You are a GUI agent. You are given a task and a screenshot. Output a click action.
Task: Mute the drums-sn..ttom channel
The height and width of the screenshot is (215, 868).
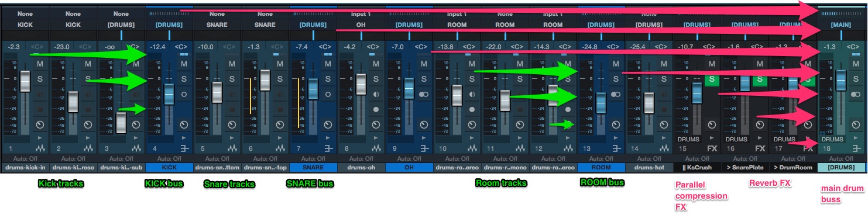tap(232, 64)
